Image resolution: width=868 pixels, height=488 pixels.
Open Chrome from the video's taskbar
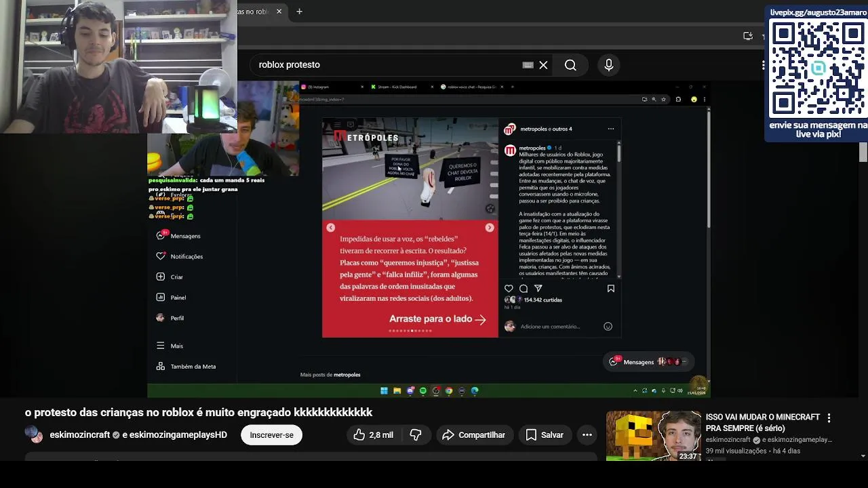tap(449, 391)
